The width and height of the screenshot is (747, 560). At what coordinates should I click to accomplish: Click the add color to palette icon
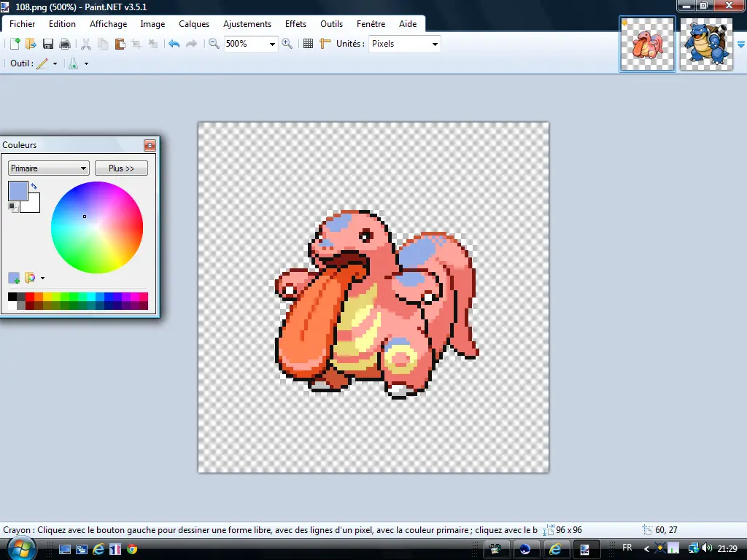point(14,278)
